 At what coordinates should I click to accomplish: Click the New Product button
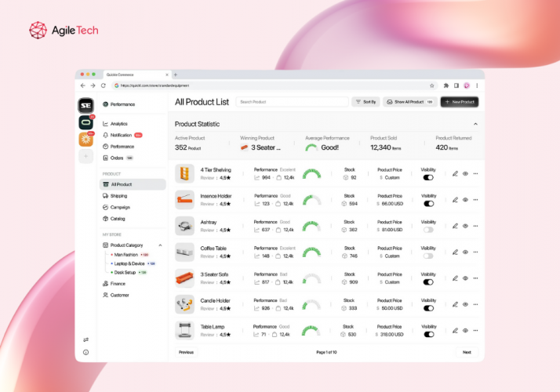[460, 102]
